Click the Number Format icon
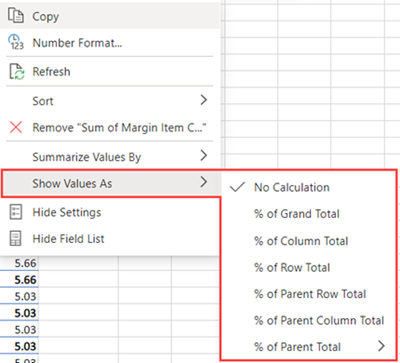 [16, 43]
